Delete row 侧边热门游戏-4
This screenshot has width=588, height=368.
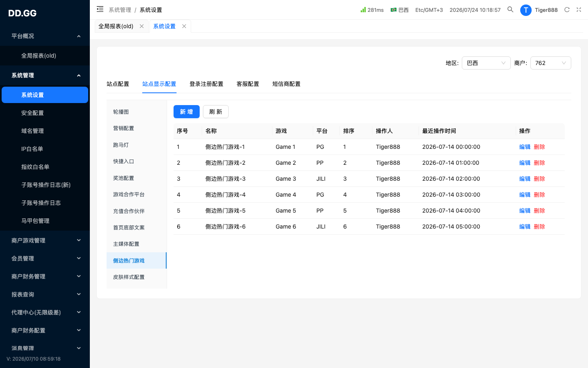(539, 195)
